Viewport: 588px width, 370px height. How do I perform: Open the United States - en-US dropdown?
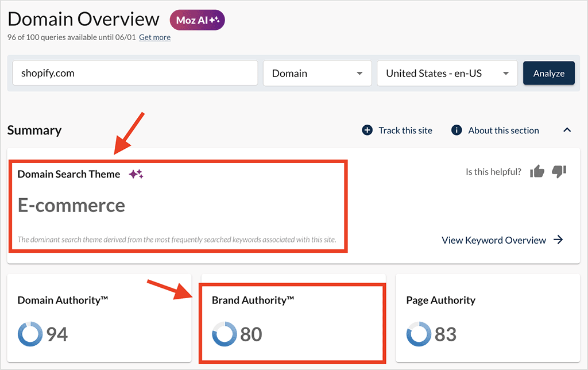click(447, 73)
